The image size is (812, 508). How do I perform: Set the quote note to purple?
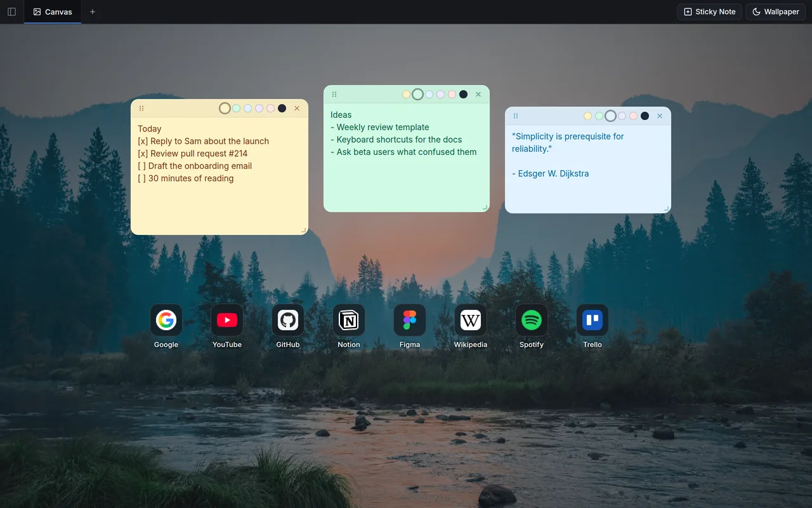point(622,116)
